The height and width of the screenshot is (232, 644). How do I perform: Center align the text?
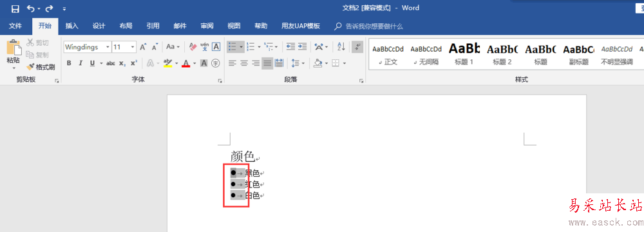pyautogui.click(x=244, y=63)
